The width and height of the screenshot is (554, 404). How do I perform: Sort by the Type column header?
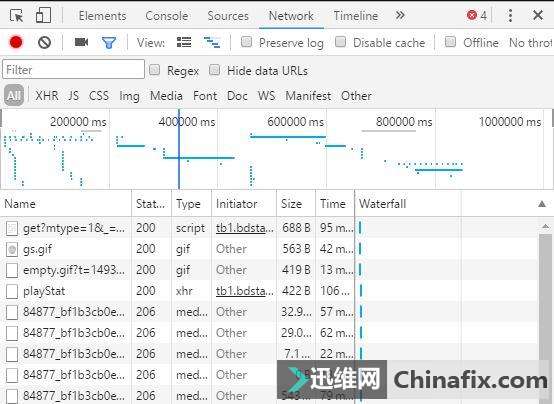click(x=191, y=204)
